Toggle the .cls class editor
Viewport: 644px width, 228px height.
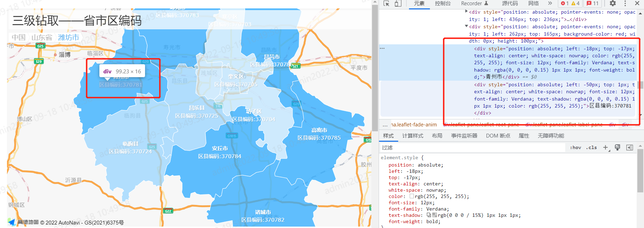pos(591,148)
